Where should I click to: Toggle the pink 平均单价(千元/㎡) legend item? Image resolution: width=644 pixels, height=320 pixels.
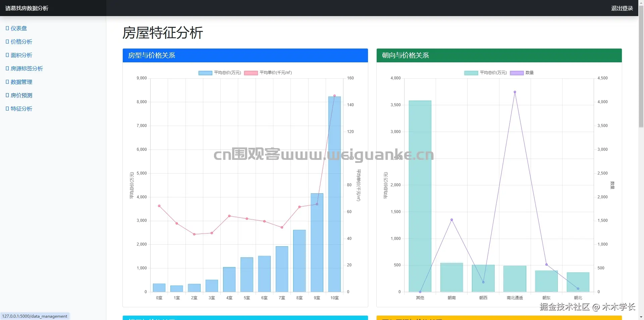point(268,73)
